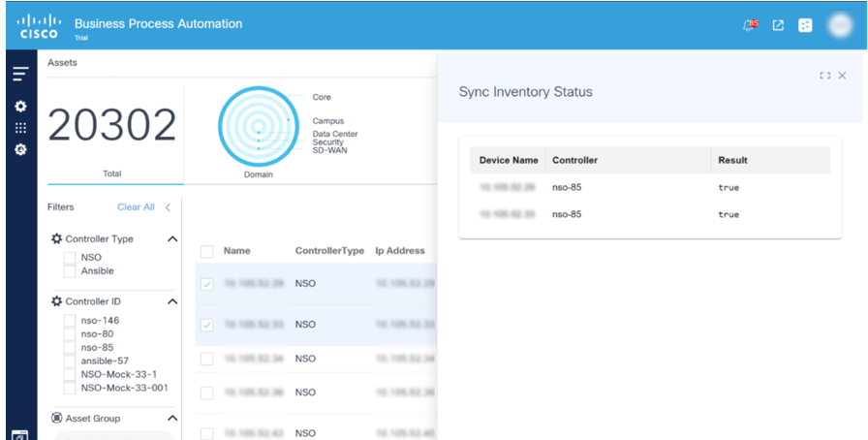Check the nso-85 controller filter

[69, 348]
